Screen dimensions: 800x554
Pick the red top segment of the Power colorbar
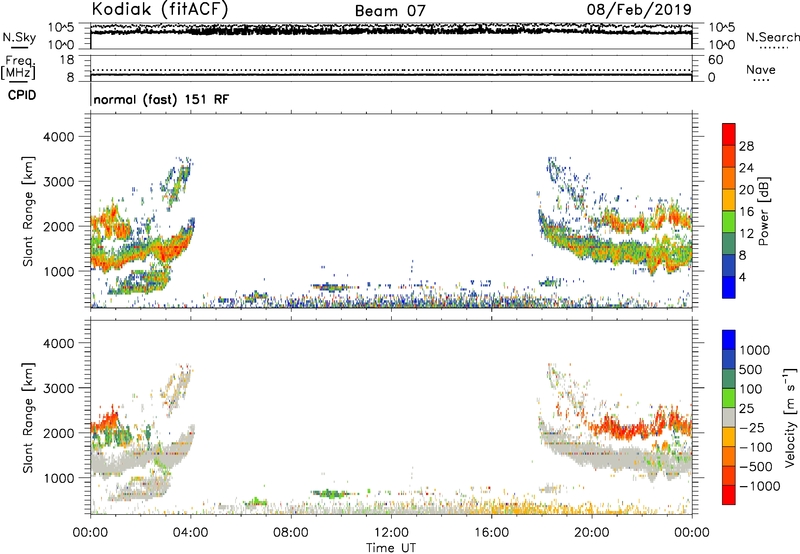point(729,134)
